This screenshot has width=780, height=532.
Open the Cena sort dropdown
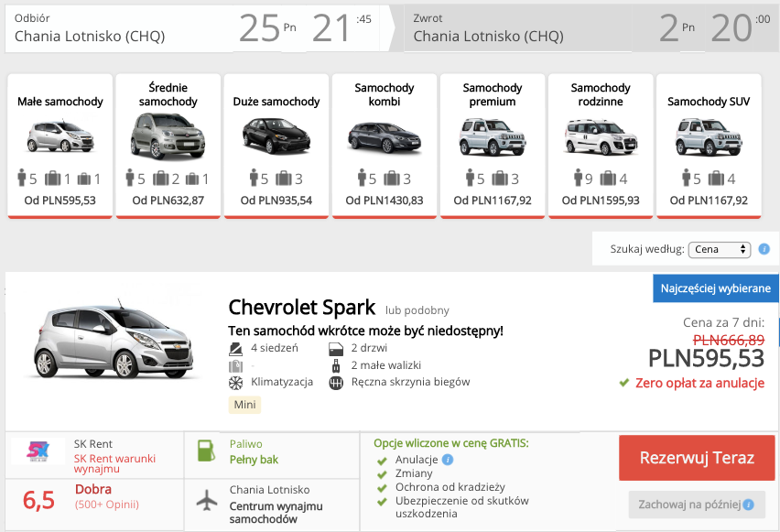point(719,249)
